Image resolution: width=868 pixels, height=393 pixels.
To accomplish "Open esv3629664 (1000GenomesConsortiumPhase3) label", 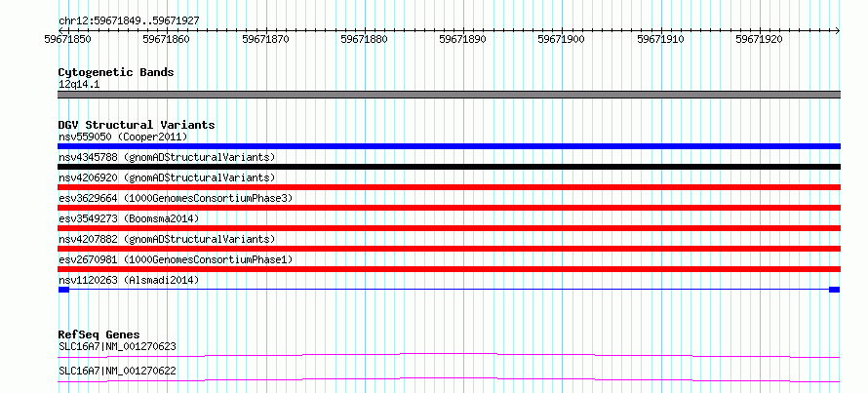I will click(x=175, y=198).
